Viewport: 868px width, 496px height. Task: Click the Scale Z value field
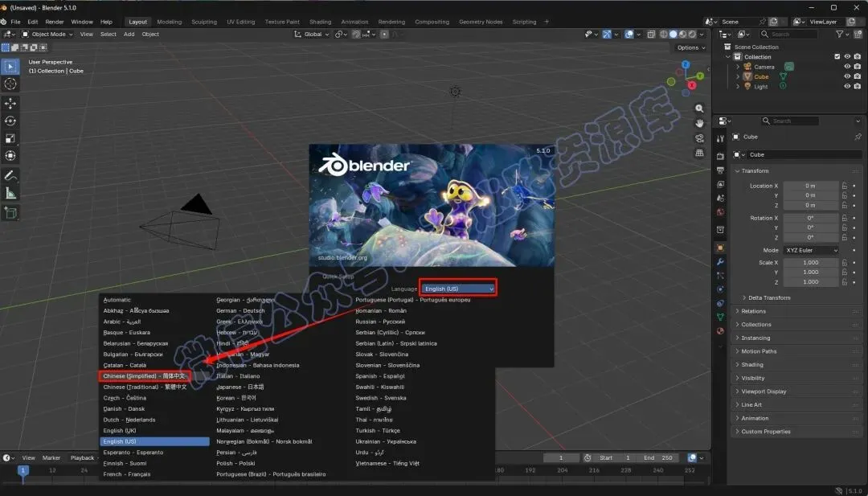coord(810,282)
